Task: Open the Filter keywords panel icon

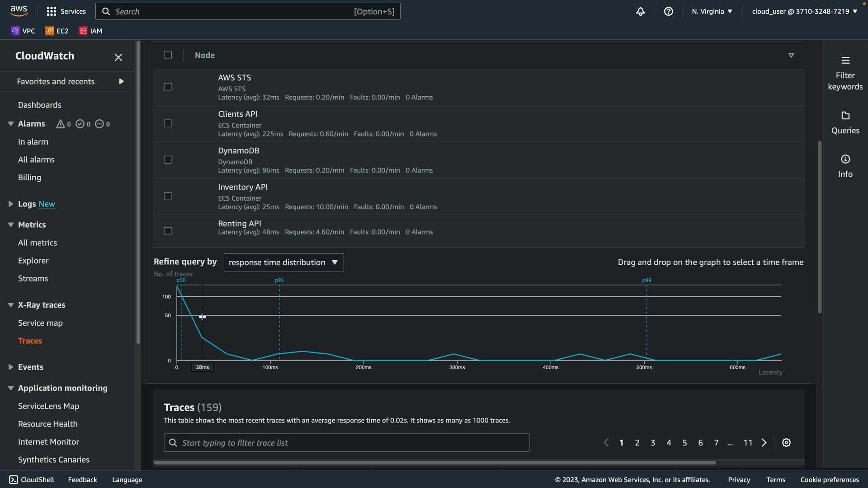Action: (845, 60)
